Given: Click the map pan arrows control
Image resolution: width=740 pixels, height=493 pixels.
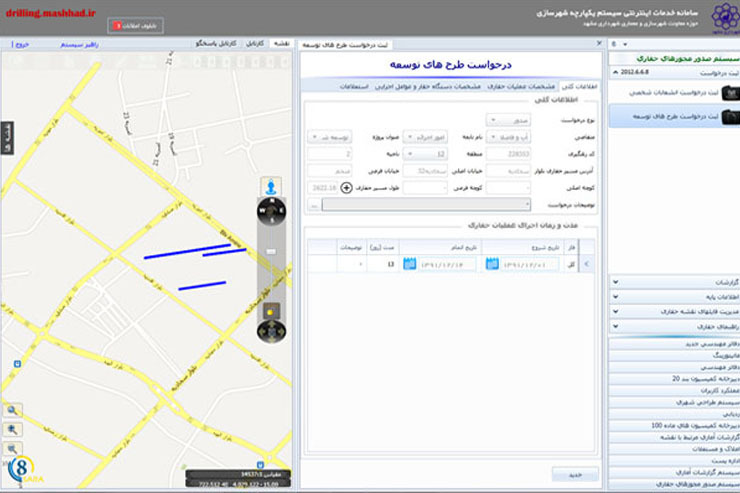Looking at the screenshot, I should point(271,332).
